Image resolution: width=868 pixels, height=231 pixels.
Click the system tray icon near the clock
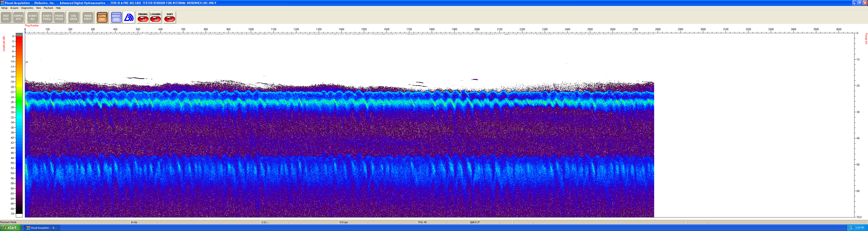[x=851, y=228]
